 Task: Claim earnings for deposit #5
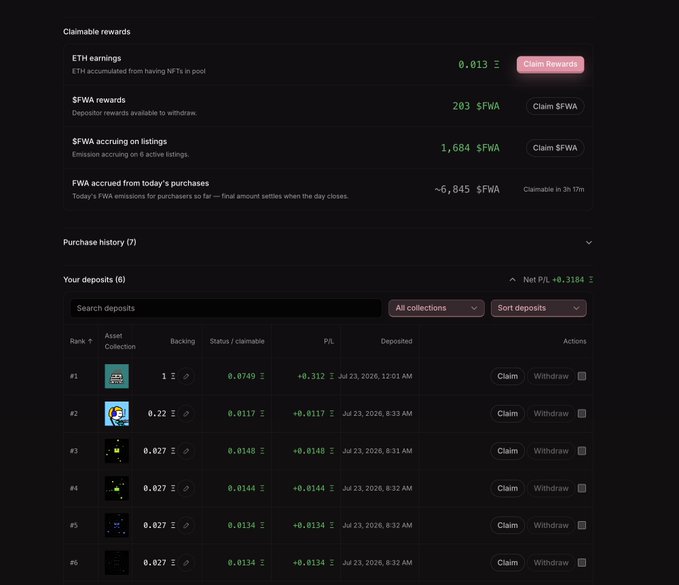[507, 525]
